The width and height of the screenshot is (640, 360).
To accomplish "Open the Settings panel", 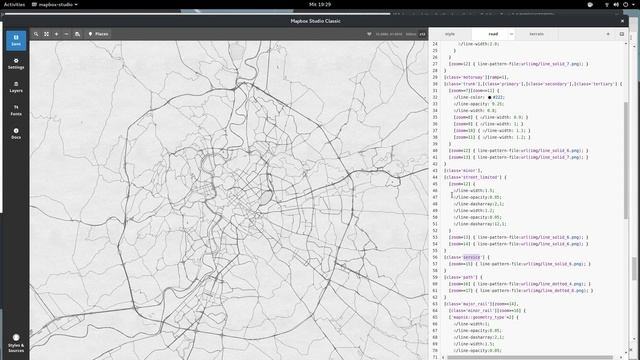I will pyautogui.click(x=16, y=64).
